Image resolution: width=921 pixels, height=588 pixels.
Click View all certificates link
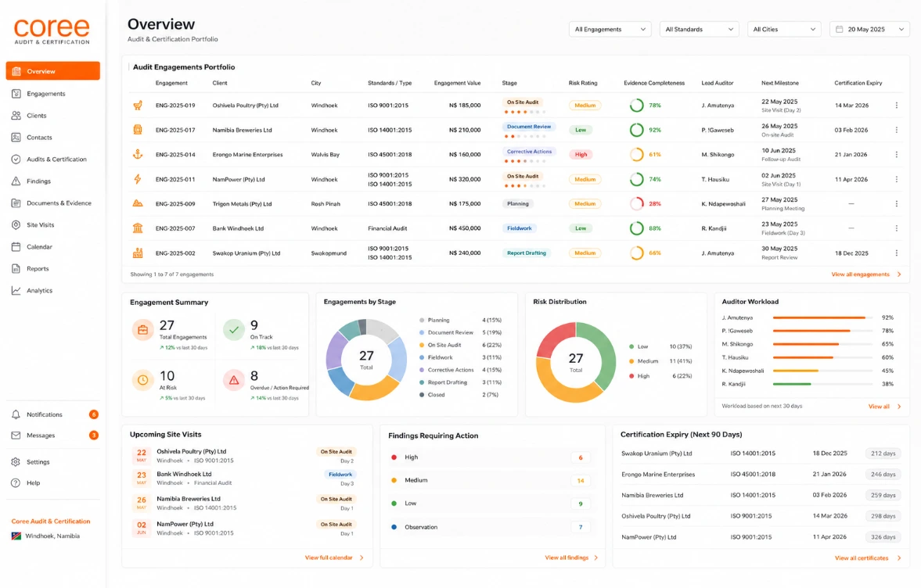(x=868, y=558)
